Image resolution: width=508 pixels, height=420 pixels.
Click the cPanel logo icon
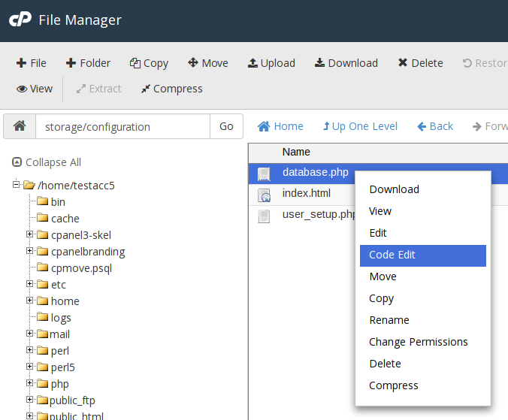tap(20, 20)
